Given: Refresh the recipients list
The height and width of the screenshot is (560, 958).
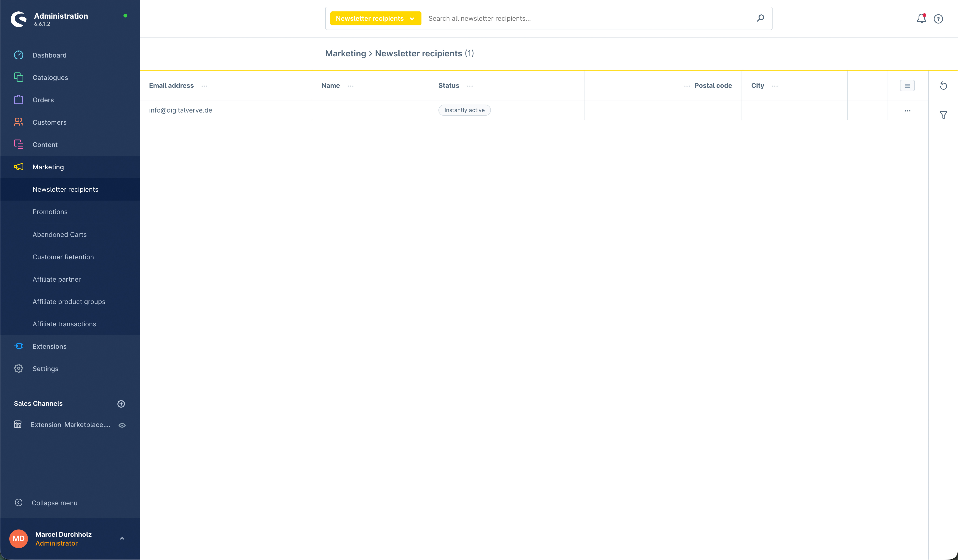Looking at the screenshot, I should coord(943,85).
